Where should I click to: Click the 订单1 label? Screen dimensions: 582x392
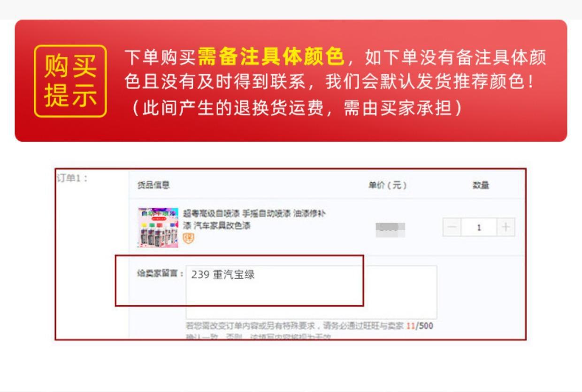(x=72, y=178)
